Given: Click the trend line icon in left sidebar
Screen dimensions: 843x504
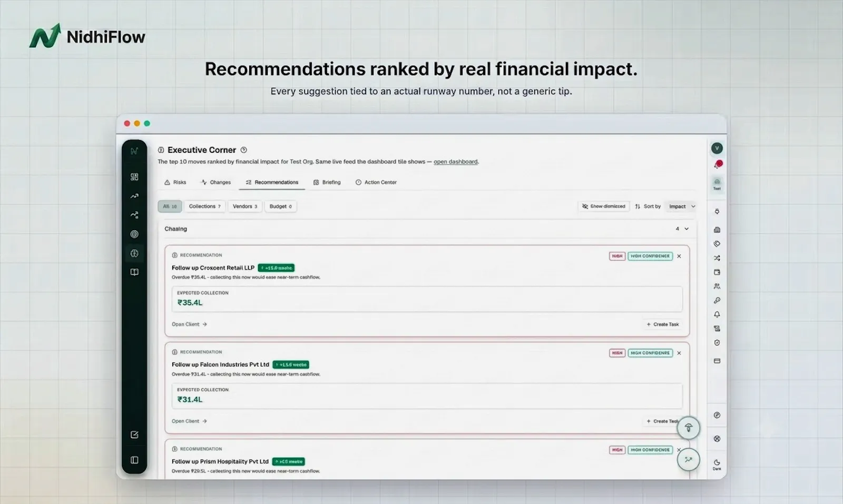Looking at the screenshot, I should [x=134, y=196].
